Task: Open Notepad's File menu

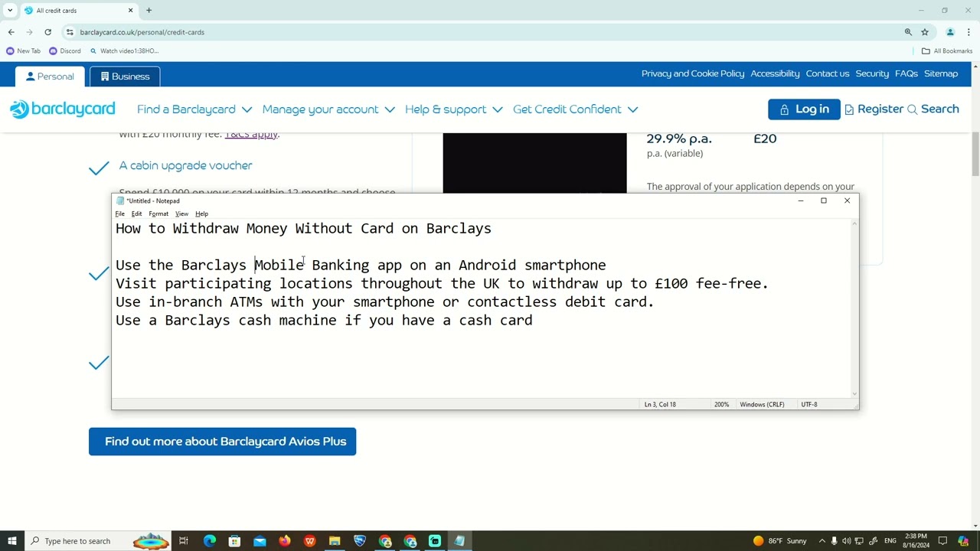Action: point(120,214)
